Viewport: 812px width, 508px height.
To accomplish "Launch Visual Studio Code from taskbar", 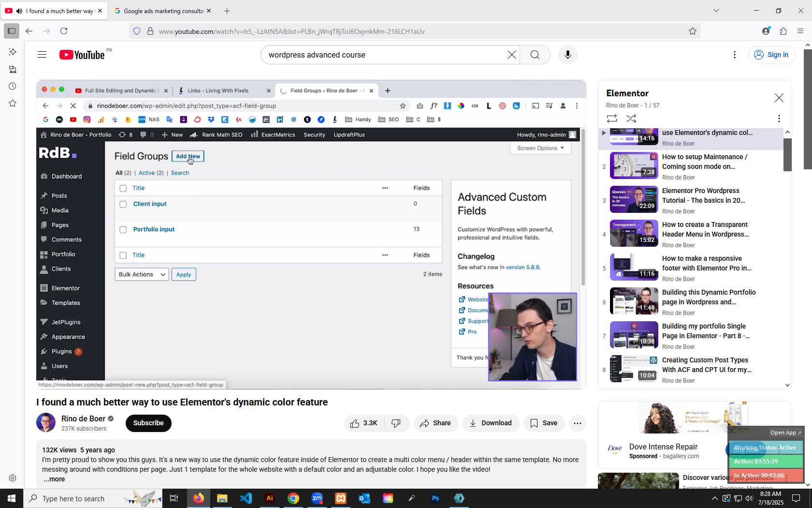I will click(246, 498).
